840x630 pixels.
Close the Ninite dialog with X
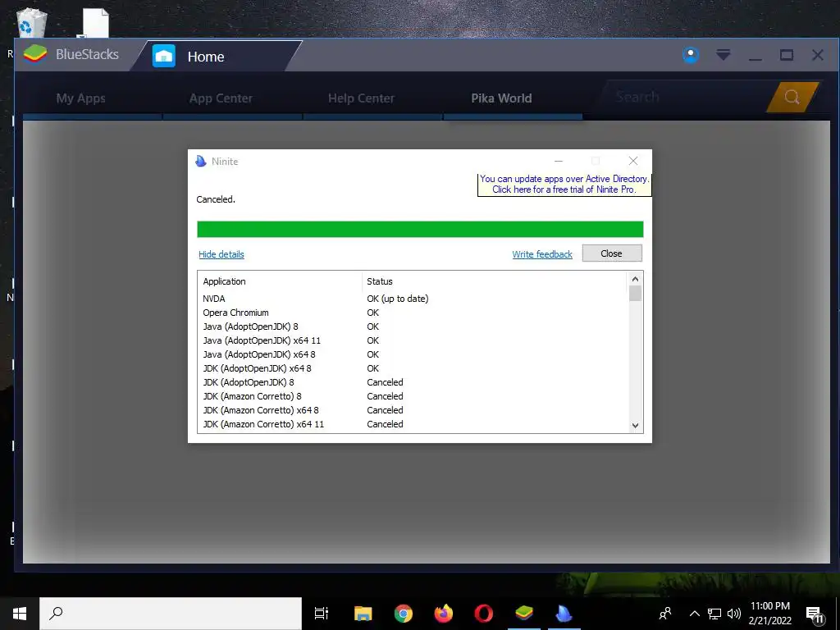pos(633,161)
